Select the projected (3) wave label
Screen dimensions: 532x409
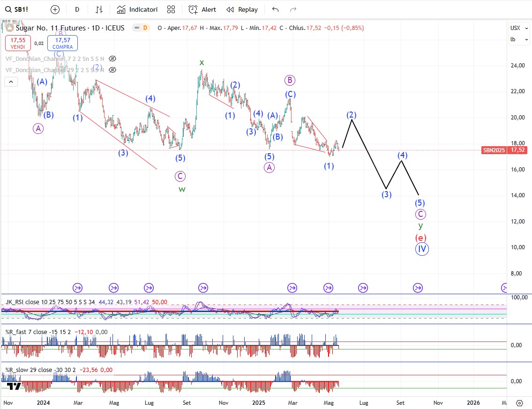[387, 194]
